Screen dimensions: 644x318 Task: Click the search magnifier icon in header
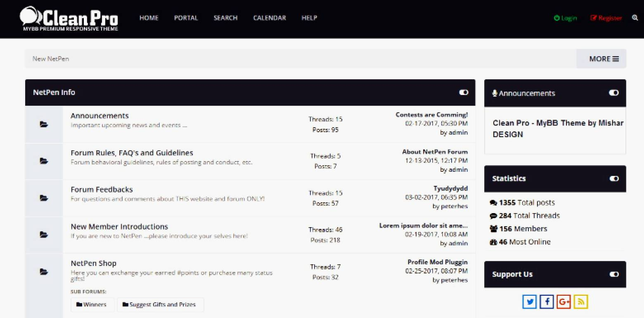635,18
